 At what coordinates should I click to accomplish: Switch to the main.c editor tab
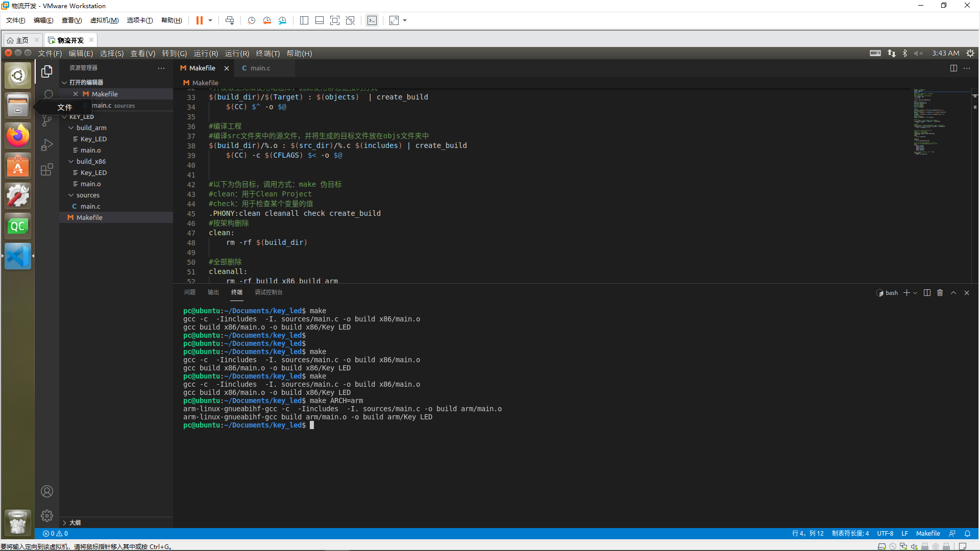260,68
